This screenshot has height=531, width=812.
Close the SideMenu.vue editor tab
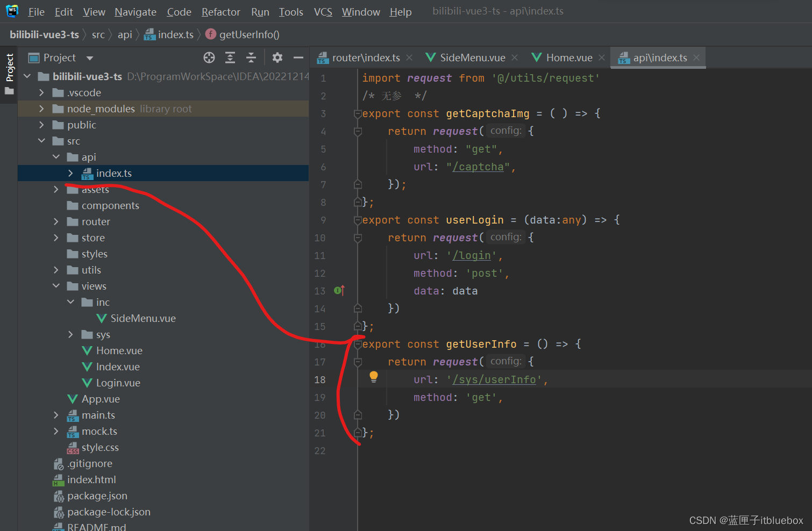click(x=515, y=58)
